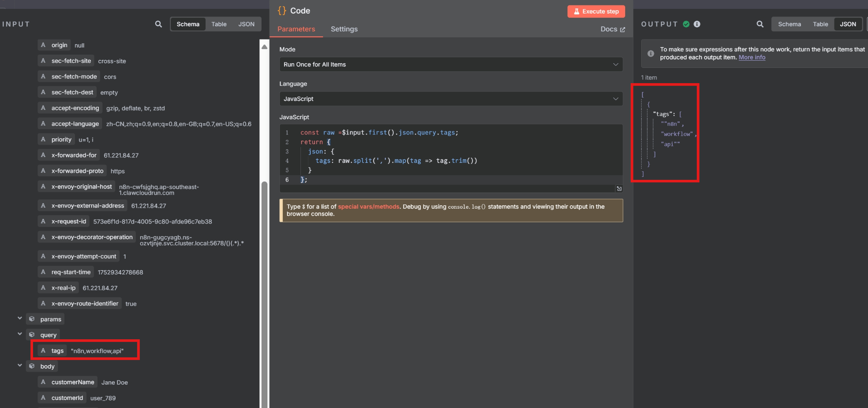Collapse the body tree section

coord(19,366)
